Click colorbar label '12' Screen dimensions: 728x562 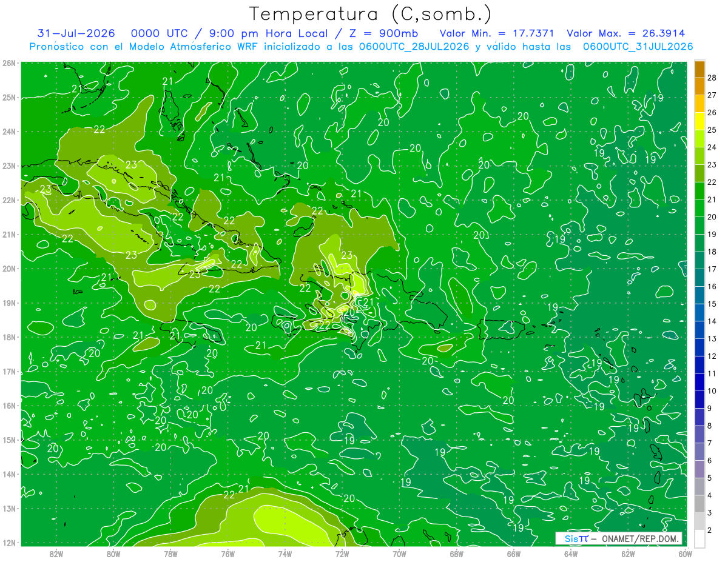tap(712, 356)
